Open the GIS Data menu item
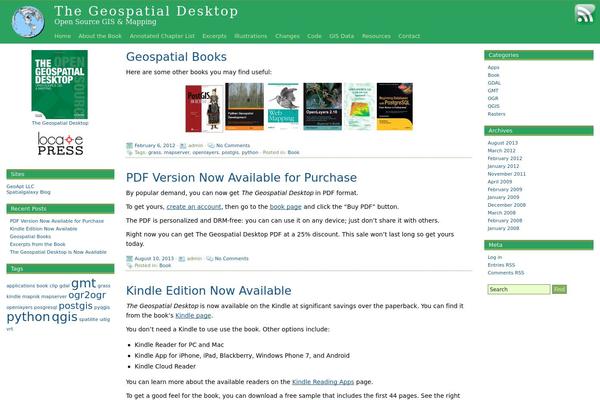This screenshot has height=400, width=600. pyautogui.click(x=342, y=36)
